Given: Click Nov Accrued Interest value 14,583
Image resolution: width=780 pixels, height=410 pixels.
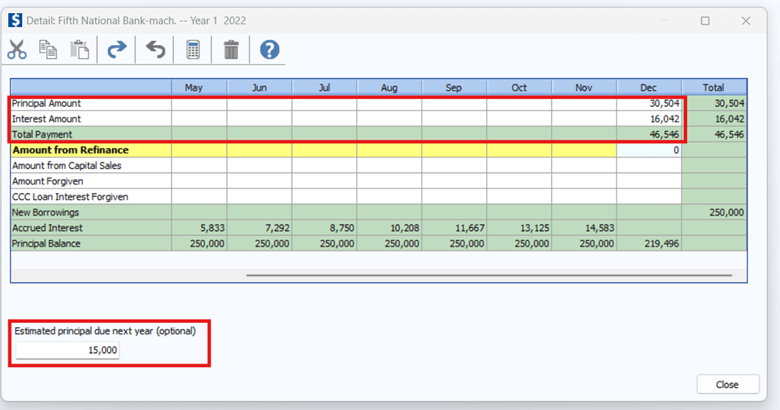Looking at the screenshot, I should (x=584, y=228).
